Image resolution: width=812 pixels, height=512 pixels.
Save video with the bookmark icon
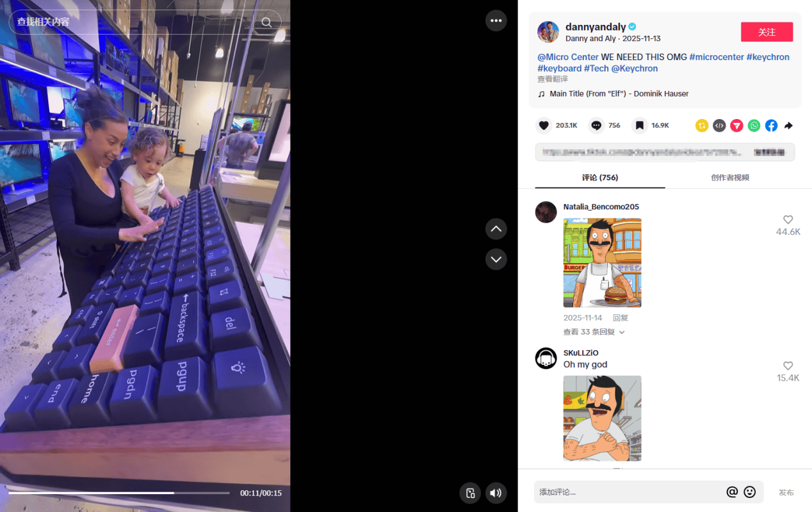(640, 125)
